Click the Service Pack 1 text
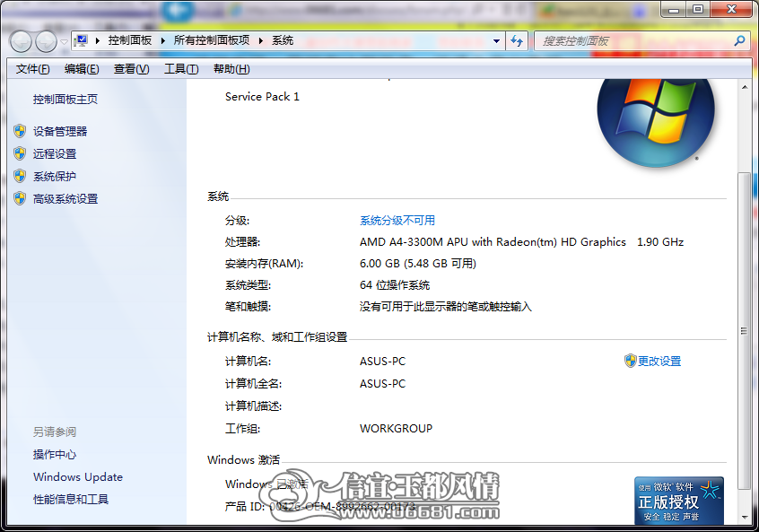Screen dimensions: 759x532 [x=262, y=97]
